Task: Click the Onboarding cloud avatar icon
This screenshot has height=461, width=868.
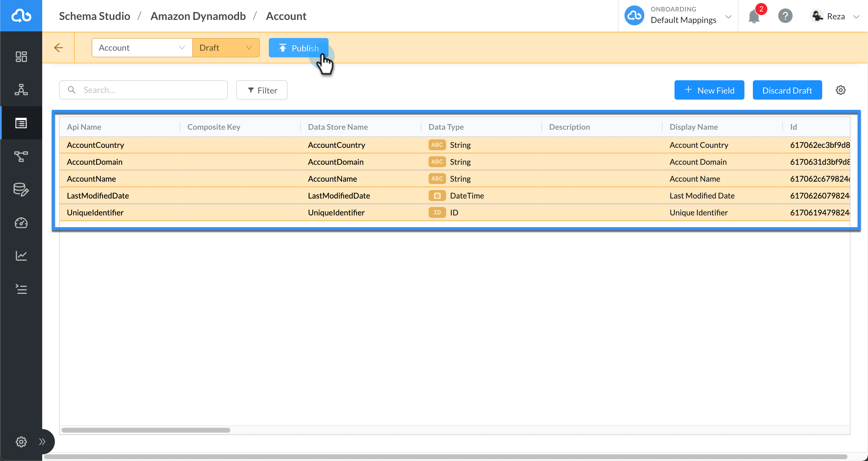Action: pos(634,15)
